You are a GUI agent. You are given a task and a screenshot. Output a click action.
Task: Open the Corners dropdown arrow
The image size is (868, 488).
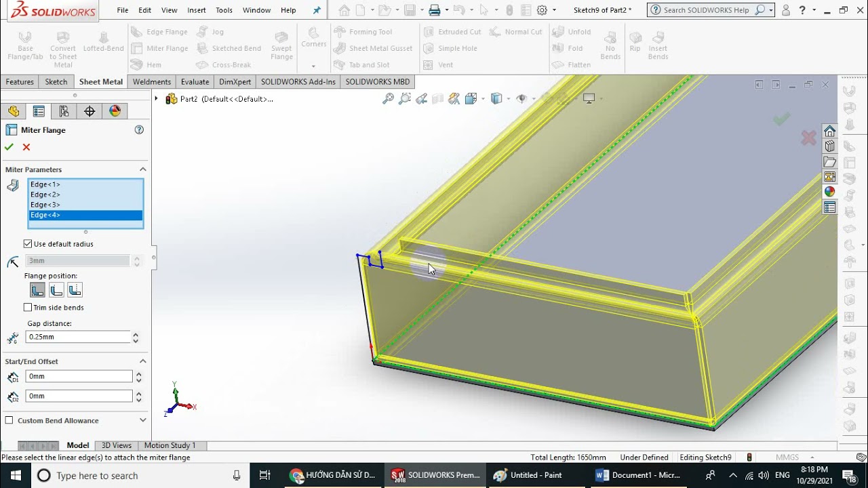313,66
